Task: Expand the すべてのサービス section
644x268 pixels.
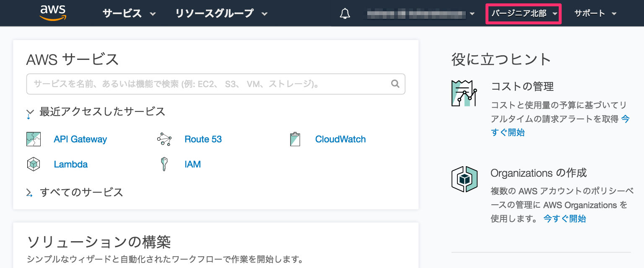Action: pos(75,192)
